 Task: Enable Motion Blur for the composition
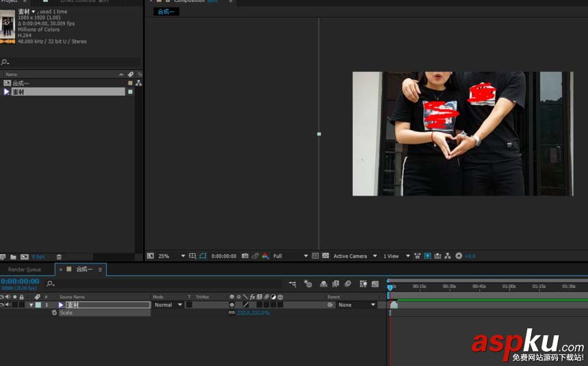point(347,284)
